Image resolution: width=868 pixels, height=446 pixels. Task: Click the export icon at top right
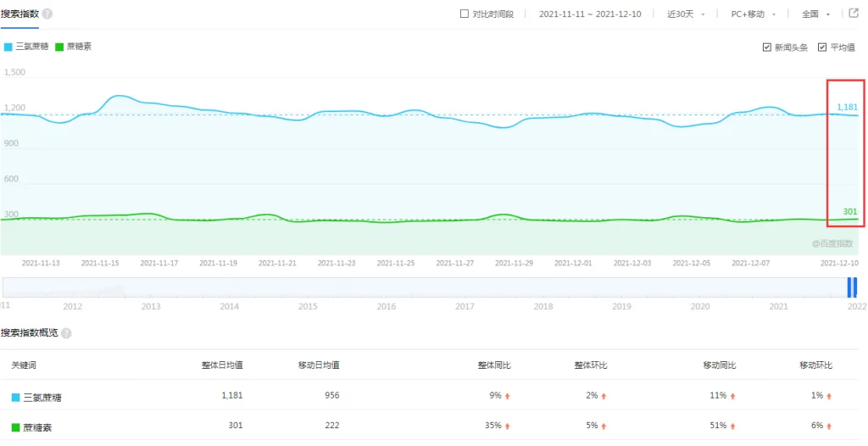point(854,14)
